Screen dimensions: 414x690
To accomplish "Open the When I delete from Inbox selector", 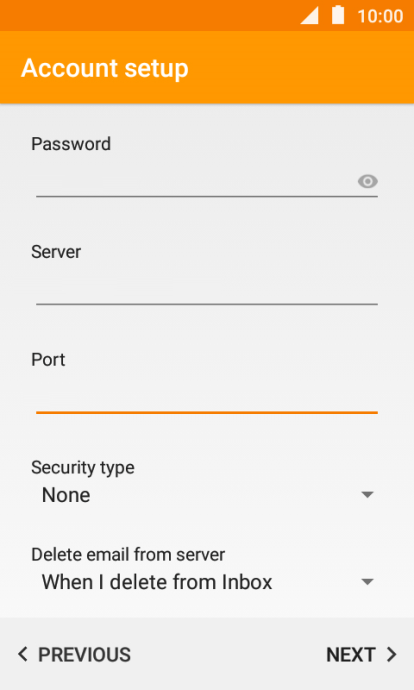I will [x=207, y=582].
